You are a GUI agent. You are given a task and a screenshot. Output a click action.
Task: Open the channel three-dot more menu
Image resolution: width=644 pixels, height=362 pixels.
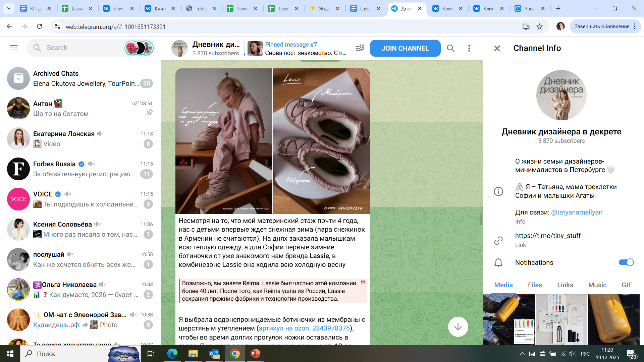click(x=469, y=48)
